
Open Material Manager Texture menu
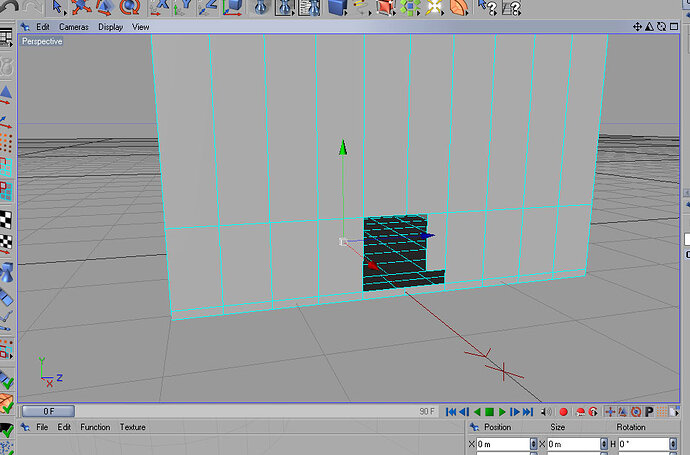tap(132, 427)
